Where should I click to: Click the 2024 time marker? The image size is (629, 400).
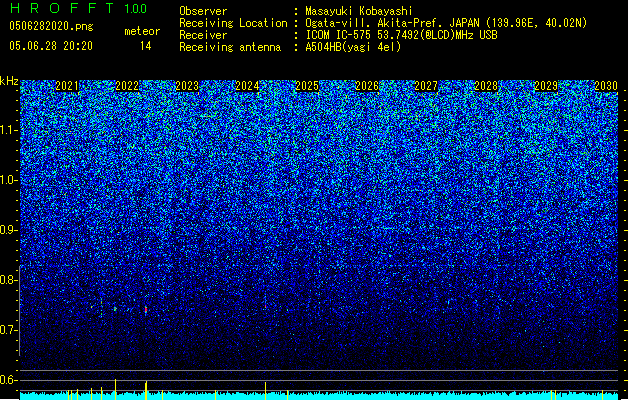coord(247,86)
